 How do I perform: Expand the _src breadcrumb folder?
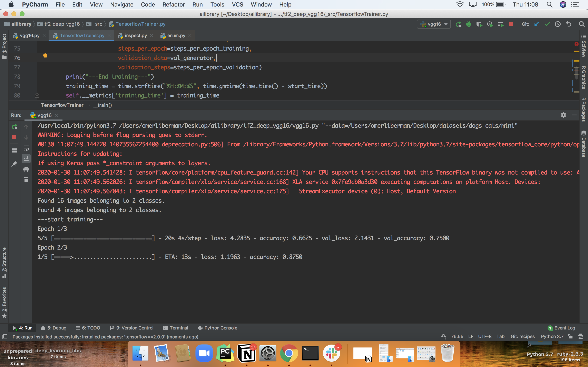[x=97, y=24]
